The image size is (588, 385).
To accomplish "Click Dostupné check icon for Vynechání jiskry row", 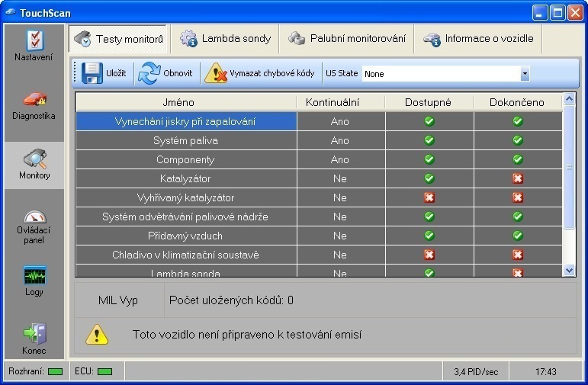I will (x=429, y=121).
